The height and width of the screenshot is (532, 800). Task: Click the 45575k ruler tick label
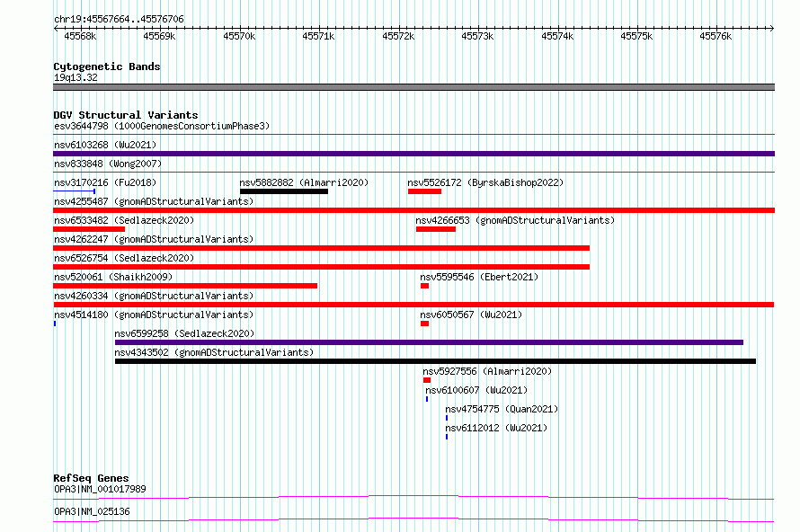(636, 36)
